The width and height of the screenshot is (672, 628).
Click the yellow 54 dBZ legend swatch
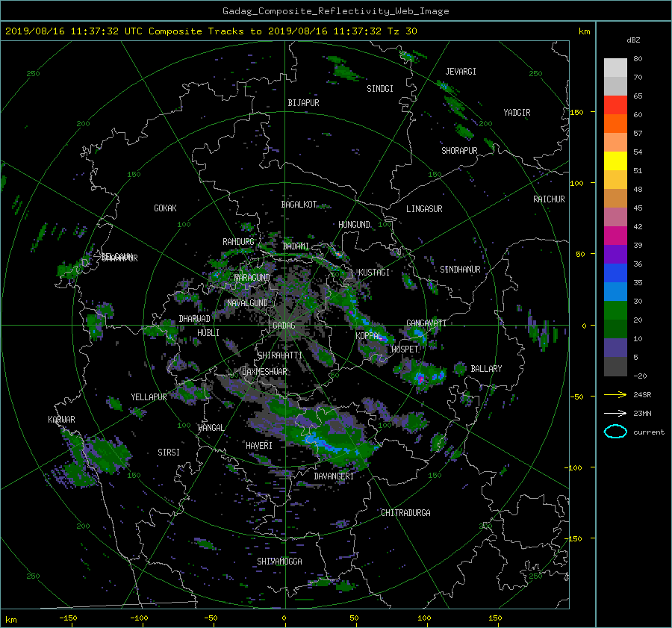point(615,161)
